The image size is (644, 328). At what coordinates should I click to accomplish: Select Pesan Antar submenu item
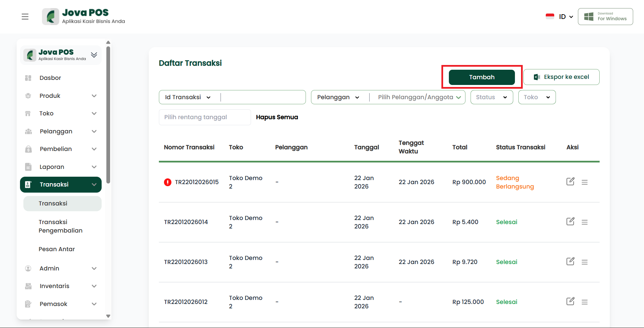[x=57, y=249]
